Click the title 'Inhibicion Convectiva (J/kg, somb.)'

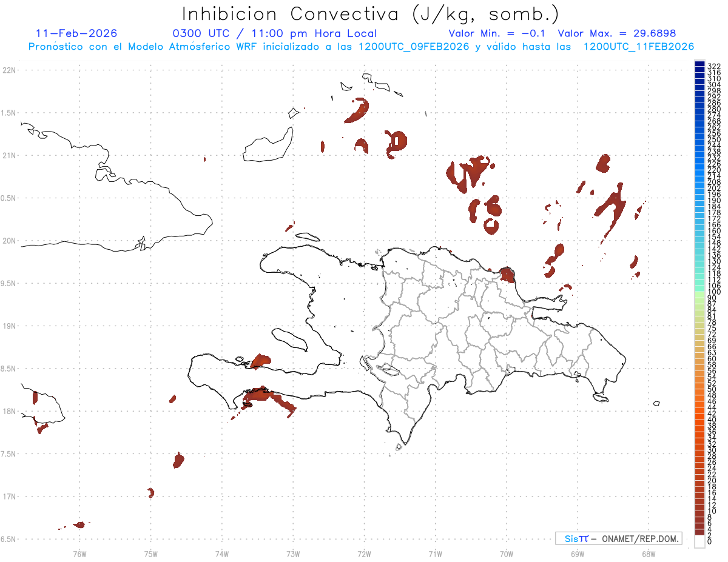pyautogui.click(x=371, y=15)
